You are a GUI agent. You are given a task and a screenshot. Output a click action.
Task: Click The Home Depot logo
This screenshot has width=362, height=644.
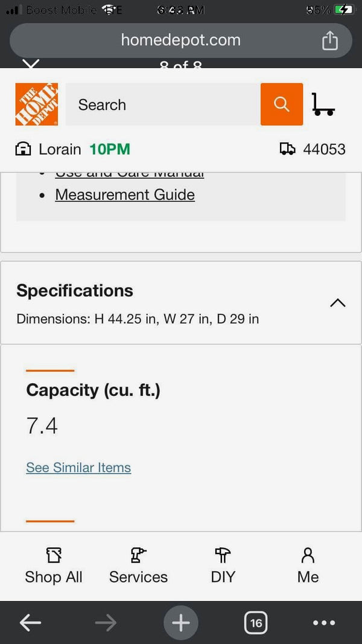tap(37, 104)
